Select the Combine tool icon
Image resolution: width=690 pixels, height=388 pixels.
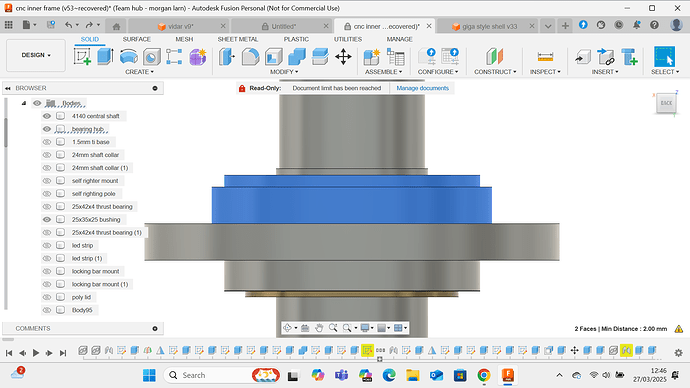point(297,57)
